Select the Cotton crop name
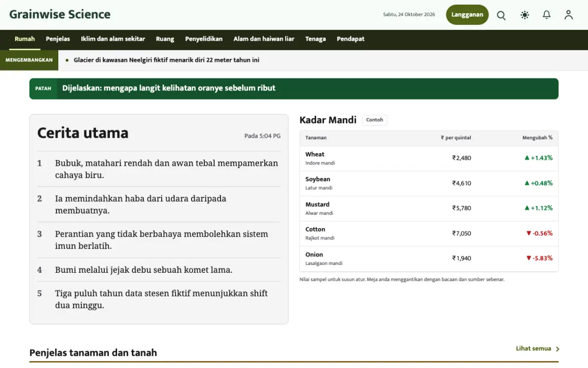 [x=316, y=229]
